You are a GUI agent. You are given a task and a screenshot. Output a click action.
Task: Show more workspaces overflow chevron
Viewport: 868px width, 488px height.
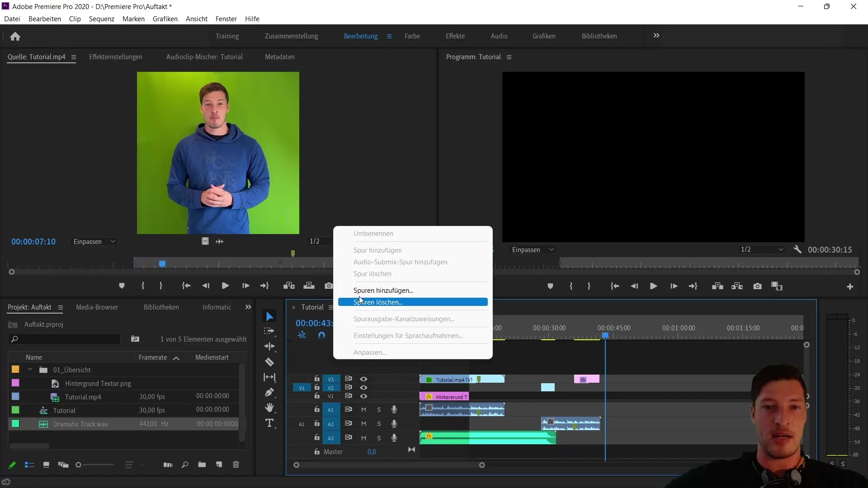pyautogui.click(x=656, y=36)
